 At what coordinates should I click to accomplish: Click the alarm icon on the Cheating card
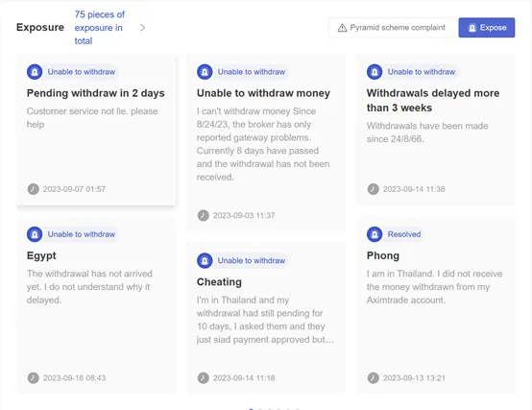point(205,261)
